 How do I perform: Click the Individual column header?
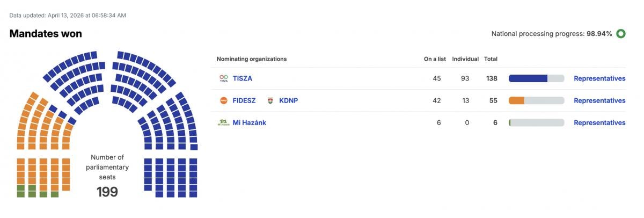point(465,59)
